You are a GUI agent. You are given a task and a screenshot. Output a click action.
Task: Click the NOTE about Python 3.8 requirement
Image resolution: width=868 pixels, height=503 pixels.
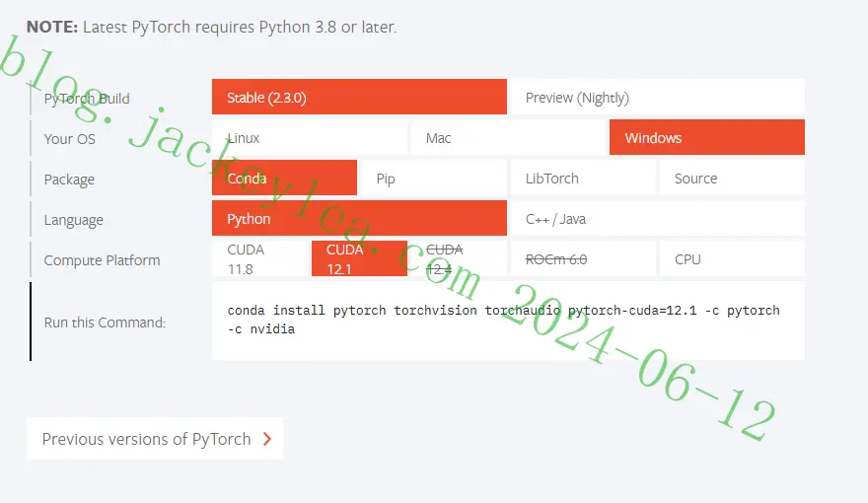[211, 27]
